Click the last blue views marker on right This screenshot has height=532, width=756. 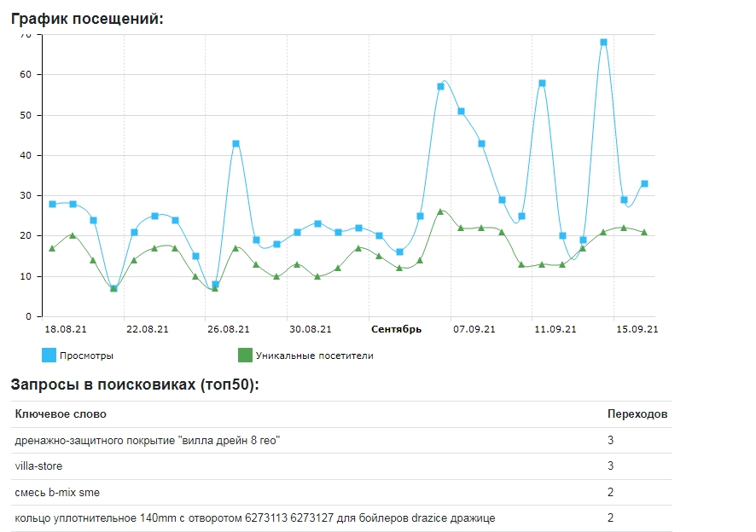point(644,183)
